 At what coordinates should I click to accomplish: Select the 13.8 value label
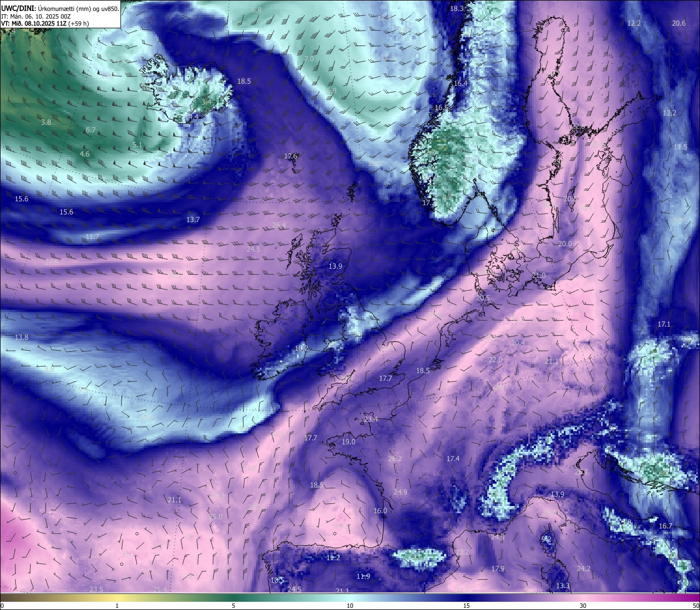(21, 338)
